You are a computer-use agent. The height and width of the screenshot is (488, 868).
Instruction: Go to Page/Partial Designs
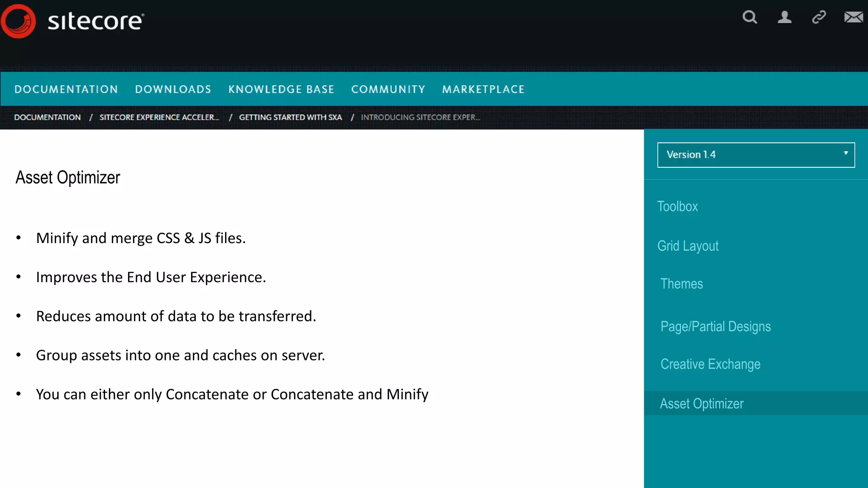pos(715,327)
